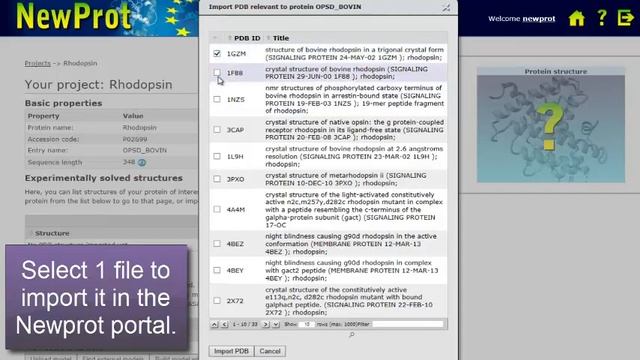Select the 1F88 PDB ID text

click(235, 73)
